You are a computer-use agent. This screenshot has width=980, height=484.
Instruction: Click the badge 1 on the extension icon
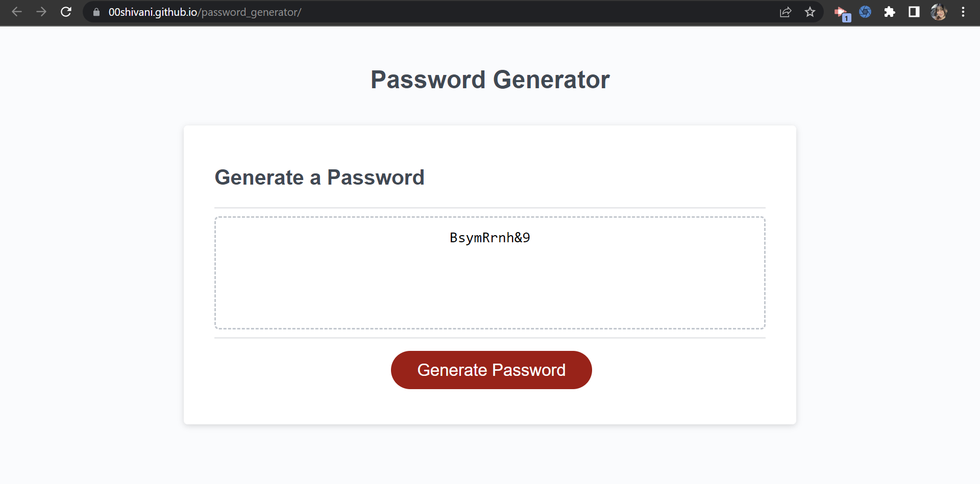tap(847, 17)
